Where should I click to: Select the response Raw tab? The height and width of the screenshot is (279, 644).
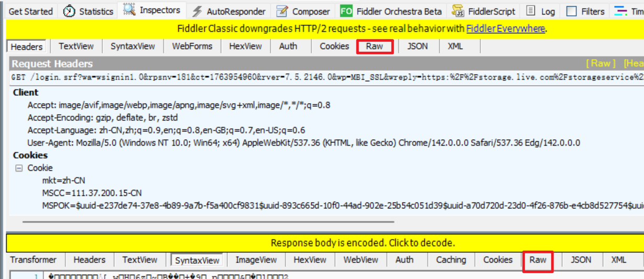[538, 260]
